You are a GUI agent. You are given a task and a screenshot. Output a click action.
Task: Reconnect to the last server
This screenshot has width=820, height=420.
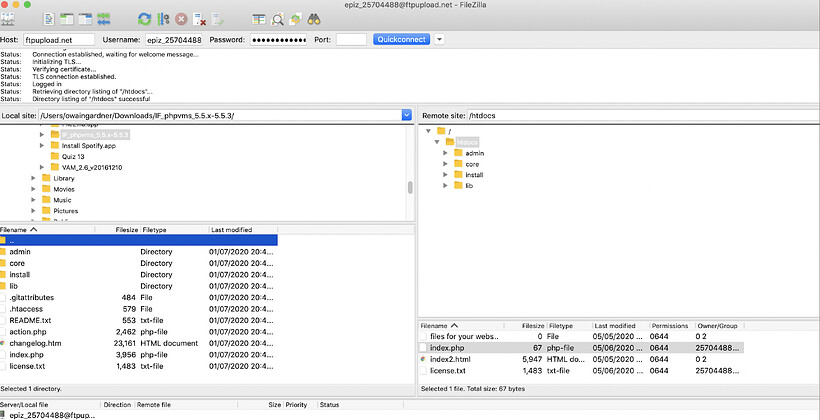pos(218,20)
